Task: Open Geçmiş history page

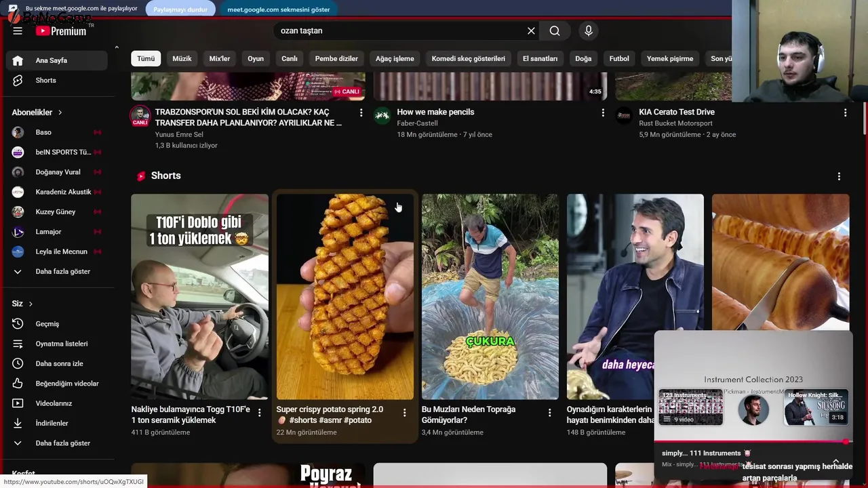Action: (57, 324)
